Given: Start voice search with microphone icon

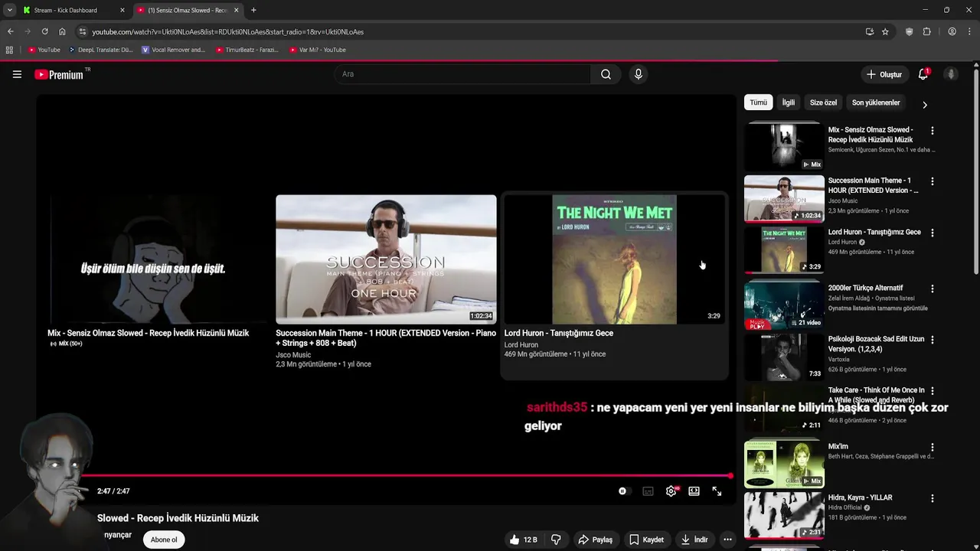Looking at the screenshot, I should 638,74.
